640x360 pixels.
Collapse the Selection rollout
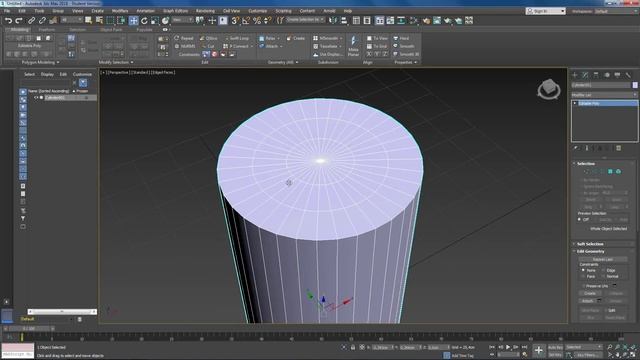coord(585,163)
